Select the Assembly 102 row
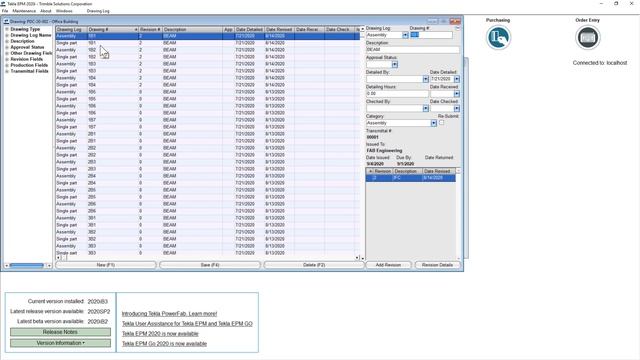Viewport: 640px width, 360px height. pyautogui.click(x=207, y=50)
